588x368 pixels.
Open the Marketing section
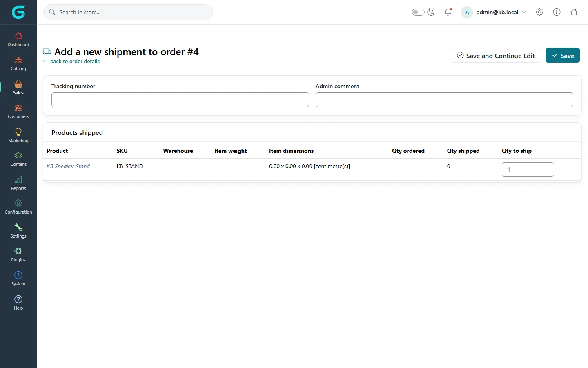coord(18,136)
